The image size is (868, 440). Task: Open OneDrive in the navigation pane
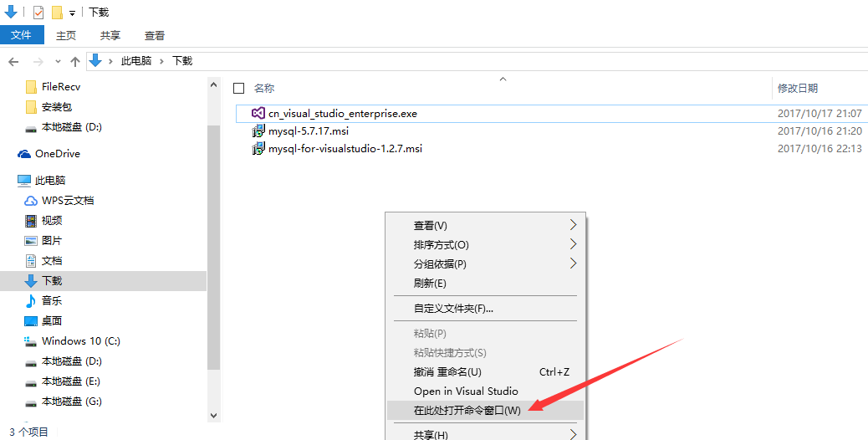58,154
